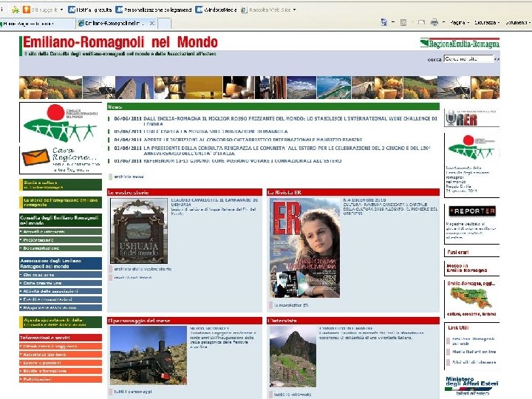Viewport: 532px width, 399px height.
Task: Close the Emiliano-Romagnoli browser tab
Action: pyautogui.click(x=152, y=24)
